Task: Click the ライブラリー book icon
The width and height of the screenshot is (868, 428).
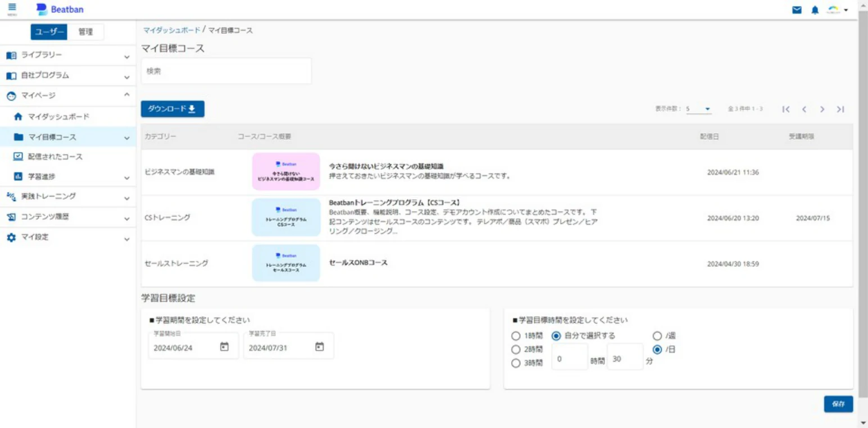Action: [x=12, y=55]
